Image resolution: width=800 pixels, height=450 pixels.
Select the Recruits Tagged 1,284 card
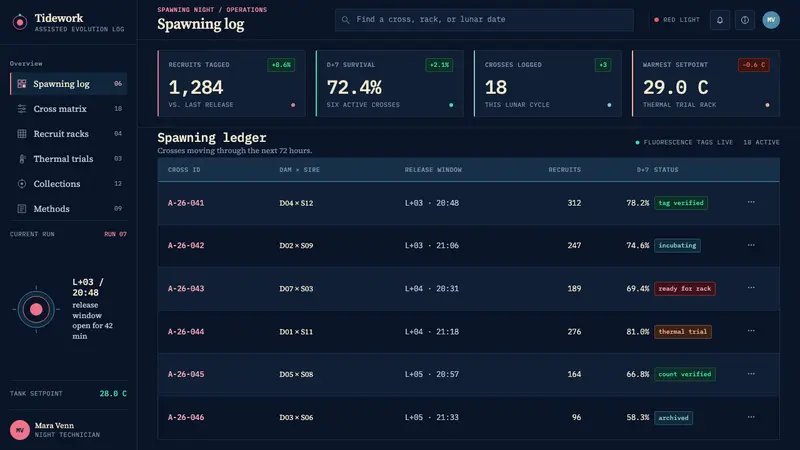tap(231, 84)
